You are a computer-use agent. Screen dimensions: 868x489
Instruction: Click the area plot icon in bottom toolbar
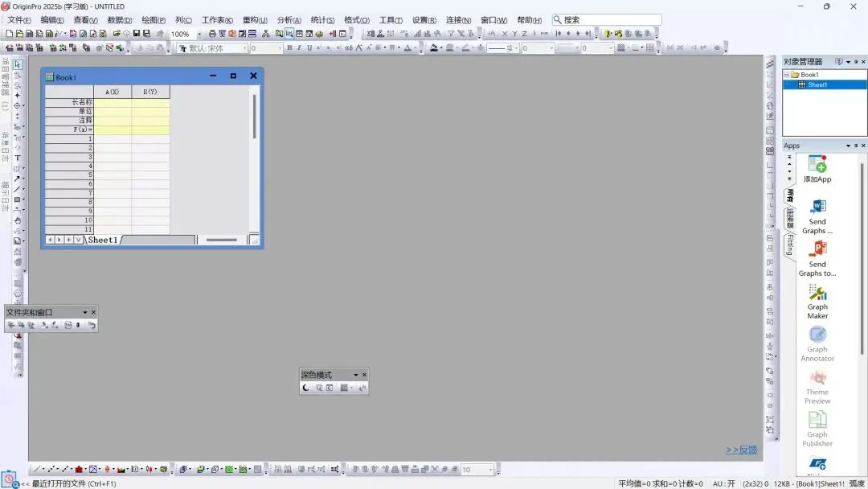[121, 470]
